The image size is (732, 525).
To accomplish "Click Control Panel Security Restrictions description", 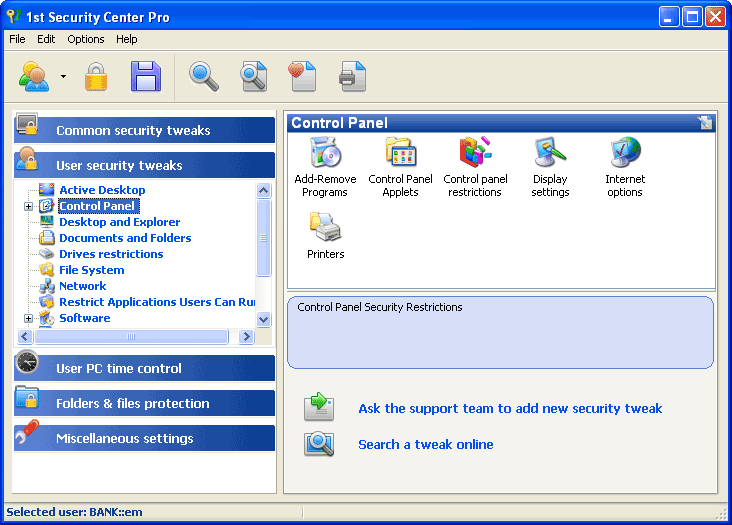I will [x=380, y=307].
